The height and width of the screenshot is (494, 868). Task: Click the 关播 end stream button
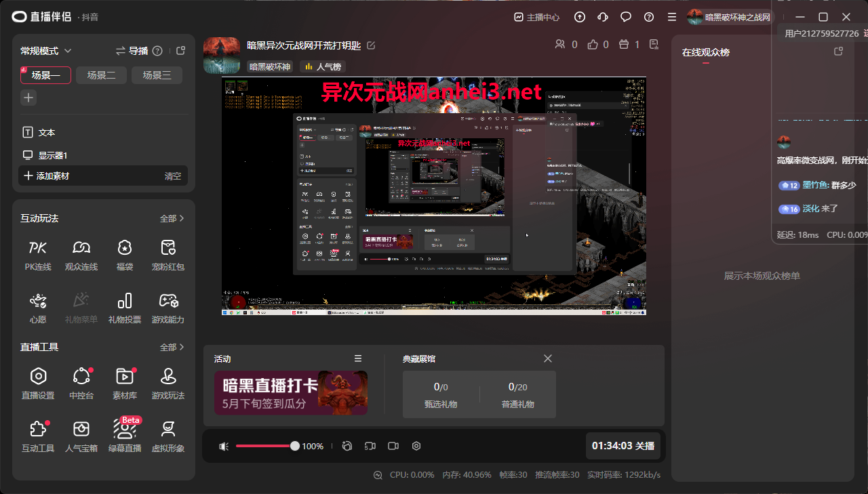pos(623,446)
